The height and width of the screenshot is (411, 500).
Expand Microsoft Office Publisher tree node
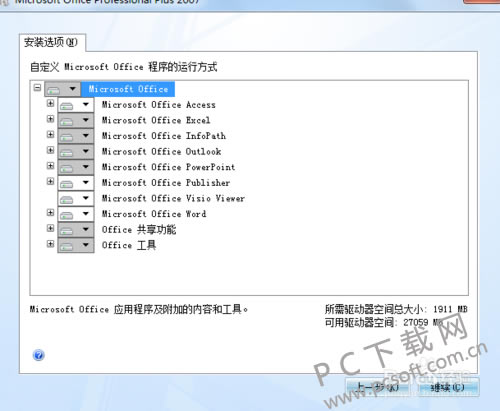50,182
